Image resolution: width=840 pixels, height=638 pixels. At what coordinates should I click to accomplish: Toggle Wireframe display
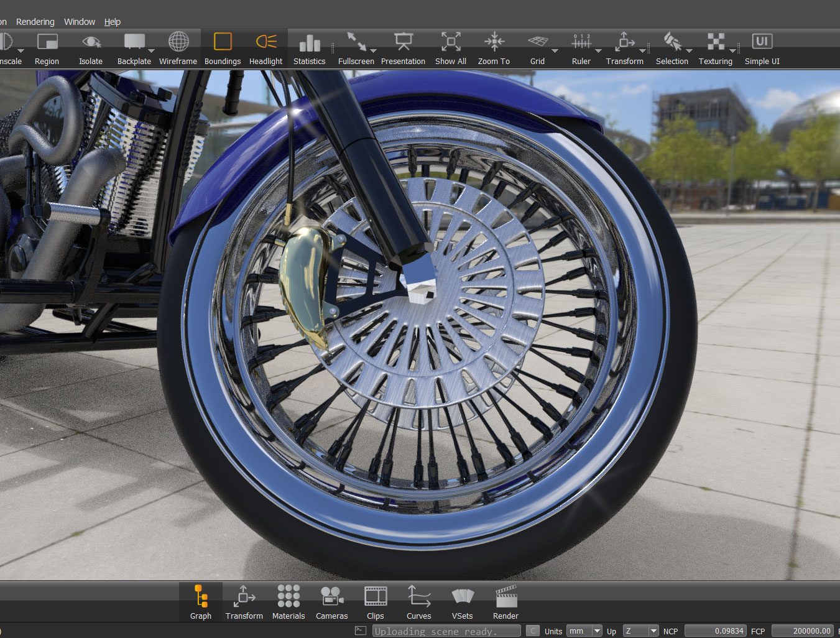point(178,42)
